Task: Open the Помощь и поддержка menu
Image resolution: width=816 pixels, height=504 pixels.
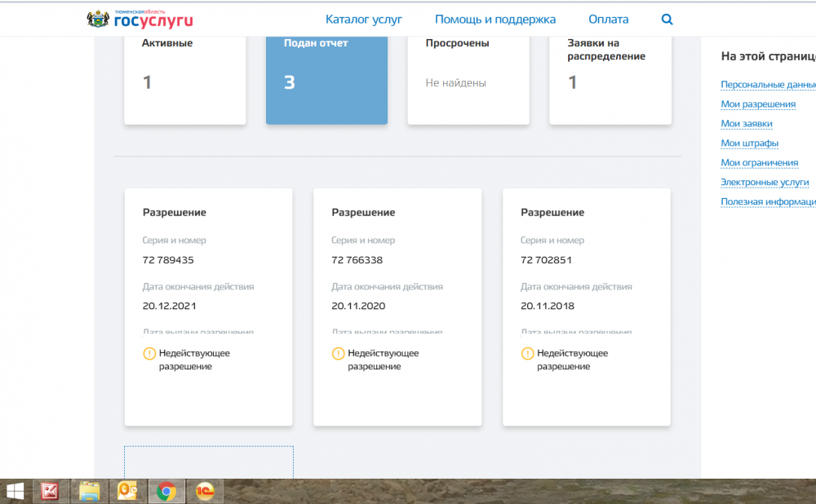Action: point(494,20)
